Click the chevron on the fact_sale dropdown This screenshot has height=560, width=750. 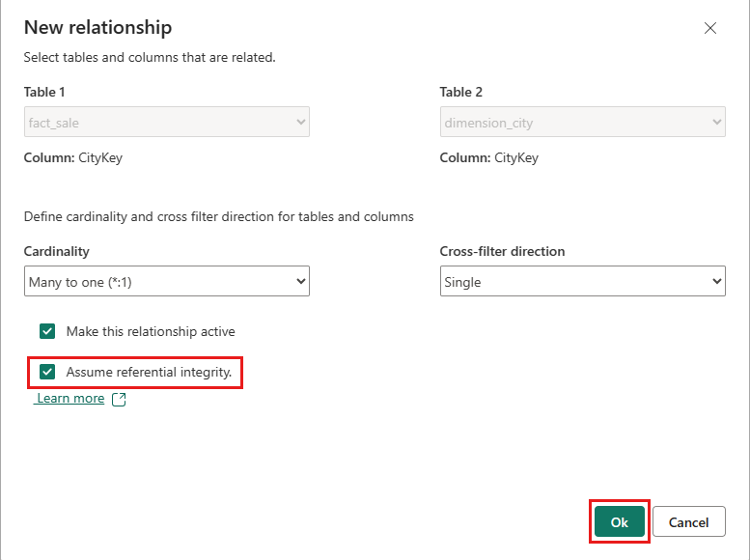[300, 123]
